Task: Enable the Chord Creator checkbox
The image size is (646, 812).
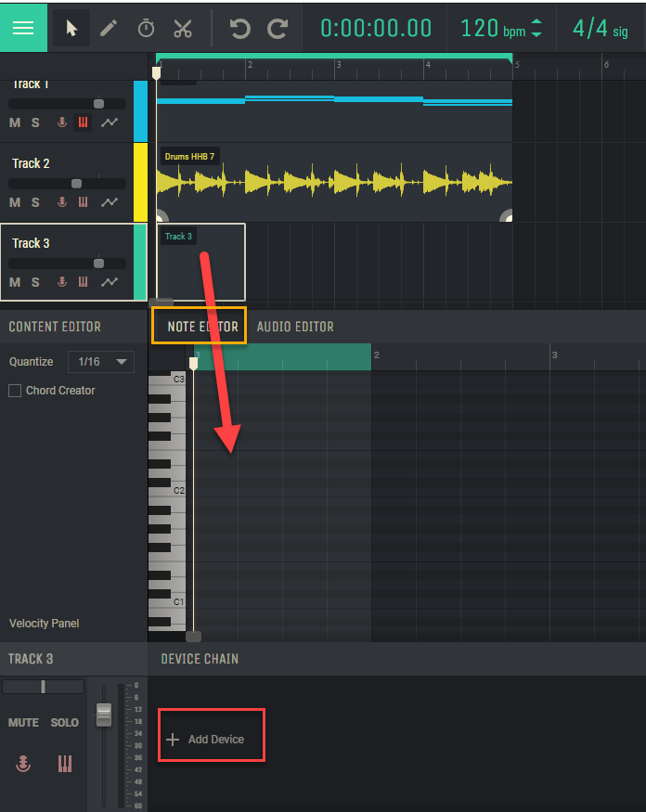Action: click(x=15, y=391)
